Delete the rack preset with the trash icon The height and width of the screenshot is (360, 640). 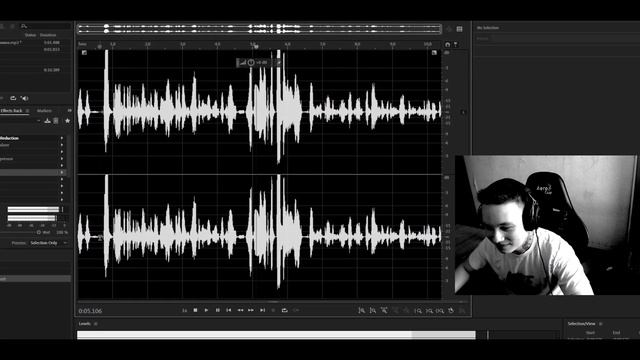[56, 121]
